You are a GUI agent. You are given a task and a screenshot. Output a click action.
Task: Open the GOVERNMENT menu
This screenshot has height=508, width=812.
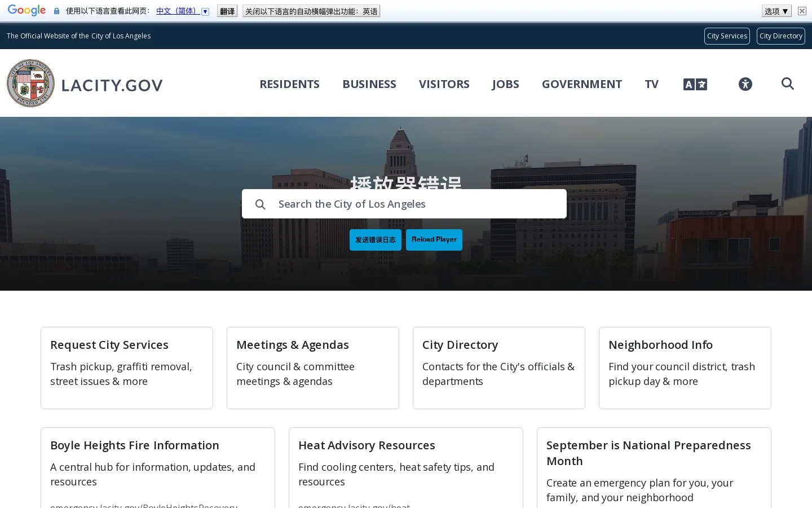pyautogui.click(x=582, y=84)
